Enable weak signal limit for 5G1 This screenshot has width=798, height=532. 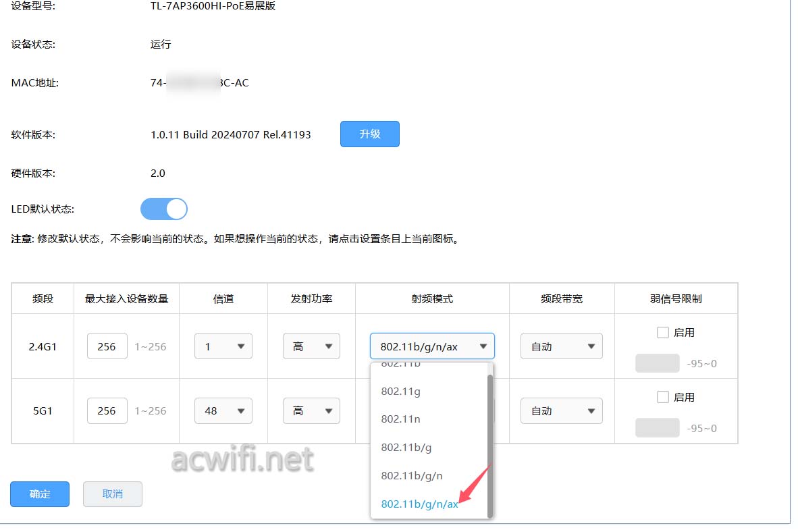(662, 397)
